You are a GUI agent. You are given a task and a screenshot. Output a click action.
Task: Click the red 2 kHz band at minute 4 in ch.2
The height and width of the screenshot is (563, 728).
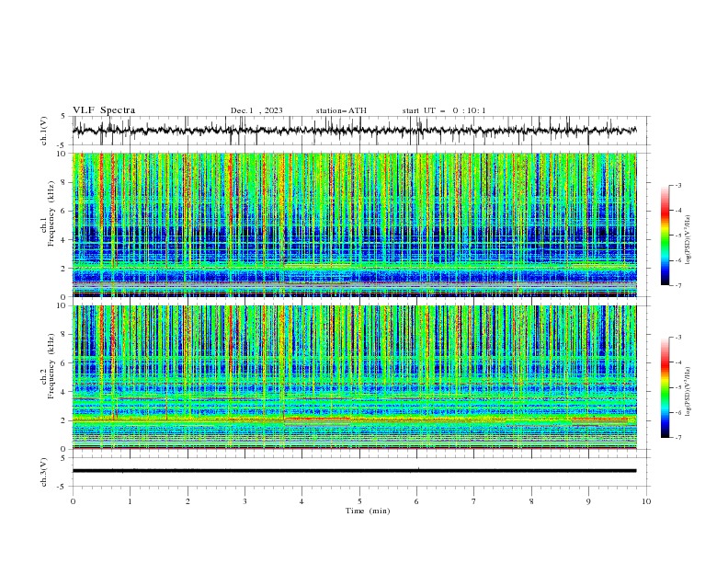[316, 419]
